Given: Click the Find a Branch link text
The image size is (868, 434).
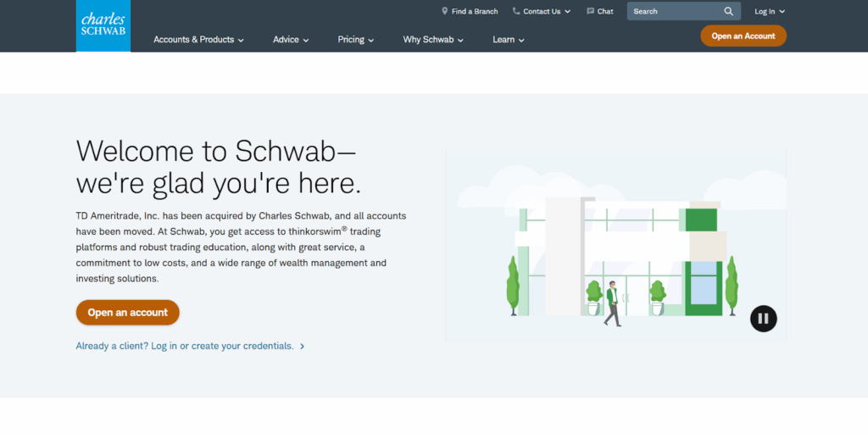Looking at the screenshot, I should click(x=475, y=12).
